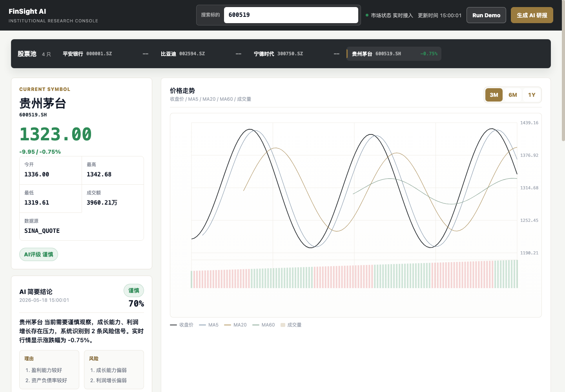Click the volume bars in the price chart
Viewport: 565px width, 392px height.
coord(354,274)
